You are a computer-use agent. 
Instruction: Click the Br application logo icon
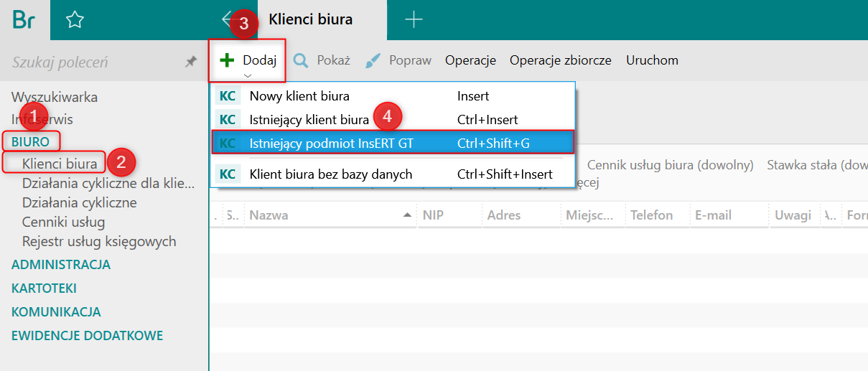(x=24, y=19)
